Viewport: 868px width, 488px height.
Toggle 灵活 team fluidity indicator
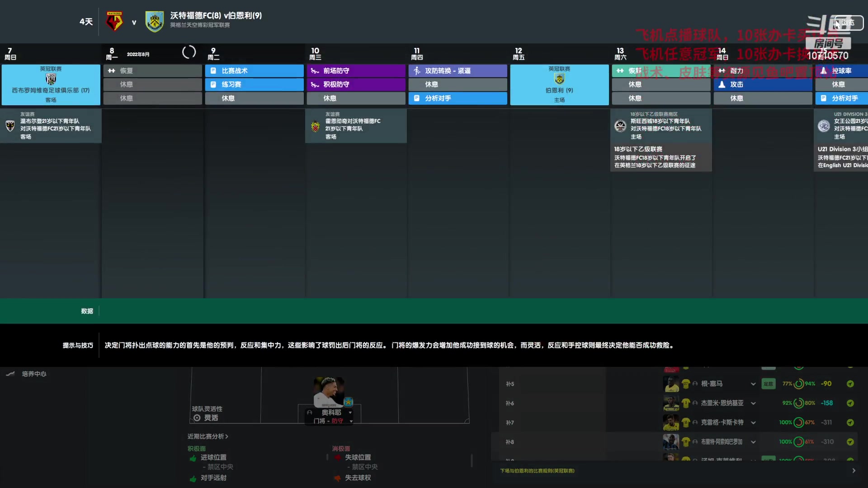coord(206,418)
